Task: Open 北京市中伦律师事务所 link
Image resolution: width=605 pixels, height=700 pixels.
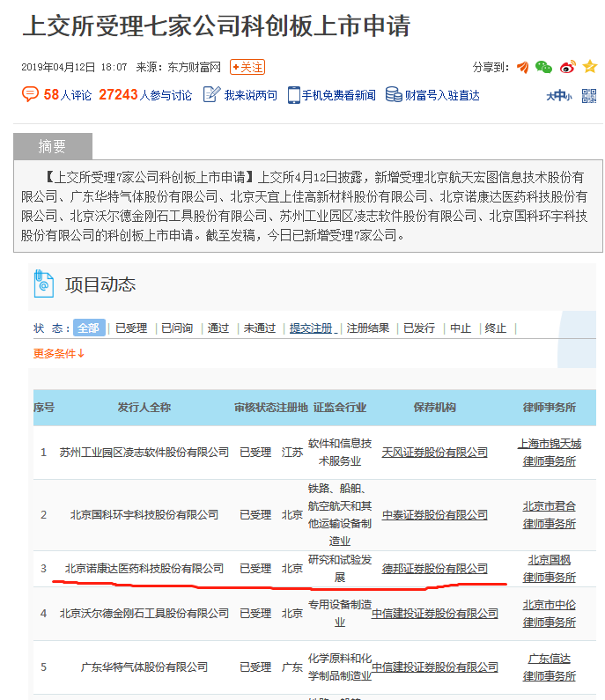Action: click(x=550, y=614)
